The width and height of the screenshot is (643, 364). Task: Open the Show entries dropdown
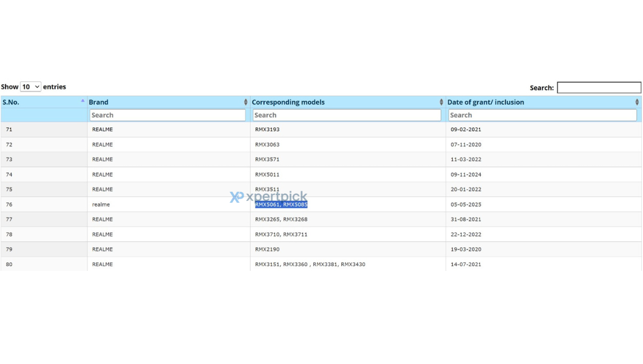(x=31, y=87)
